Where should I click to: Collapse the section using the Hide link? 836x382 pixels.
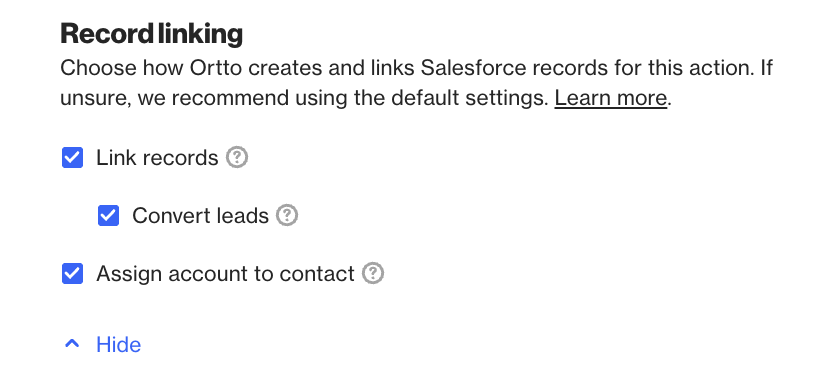click(x=118, y=345)
